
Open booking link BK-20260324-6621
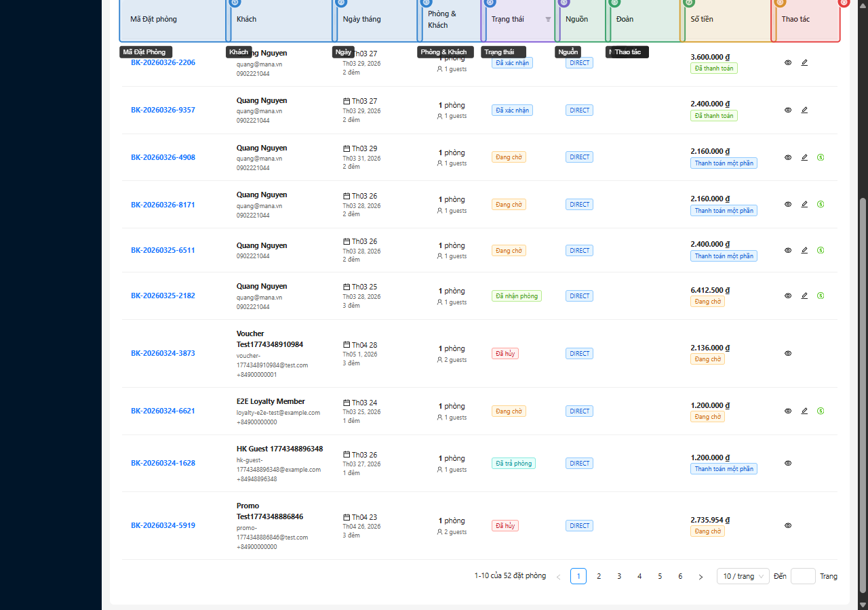tap(163, 411)
